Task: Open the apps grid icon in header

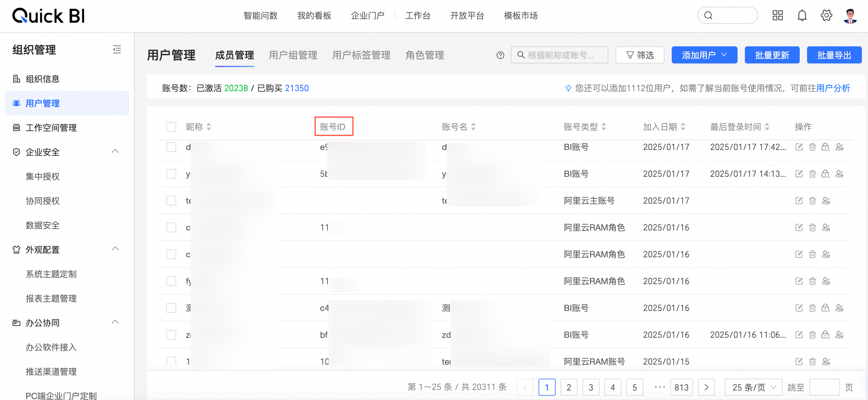Action: pos(777,16)
